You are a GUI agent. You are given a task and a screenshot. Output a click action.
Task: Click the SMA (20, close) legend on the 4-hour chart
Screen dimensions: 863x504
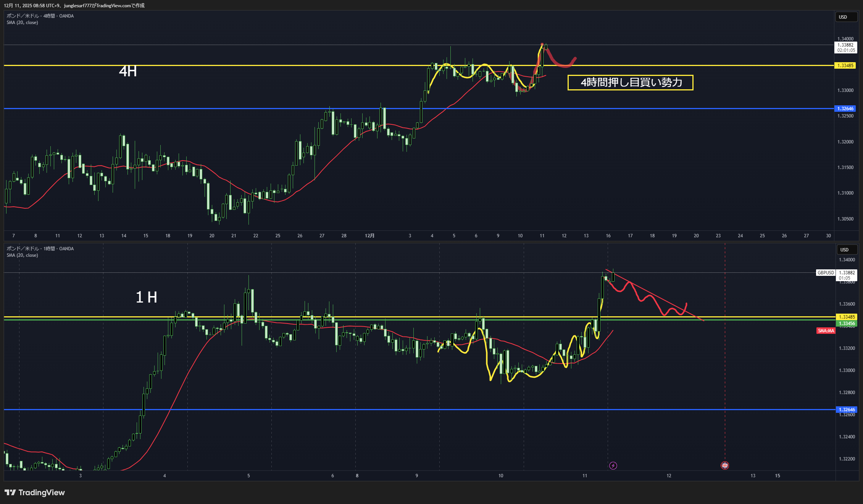(22, 23)
